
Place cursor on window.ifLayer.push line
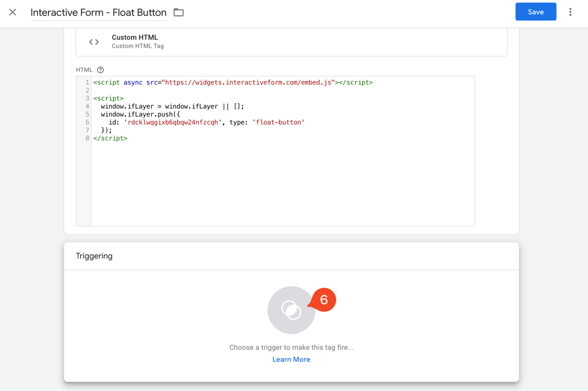(140, 114)
